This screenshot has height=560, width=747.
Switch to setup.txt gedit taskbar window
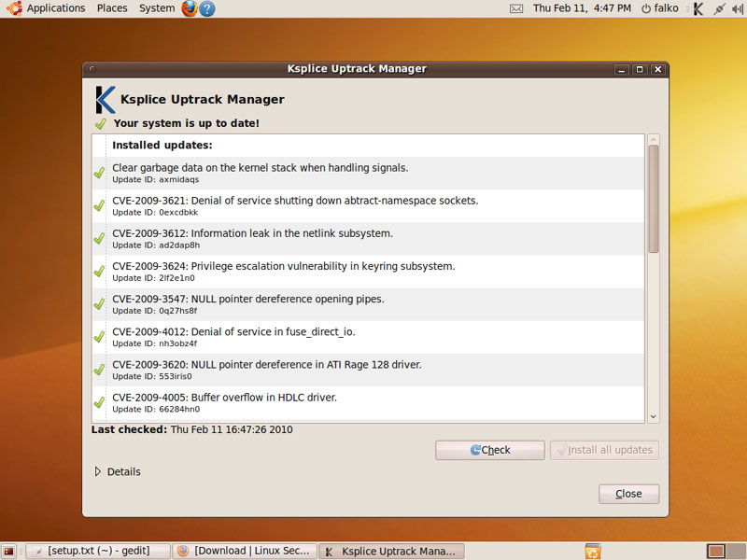[98, 551]
